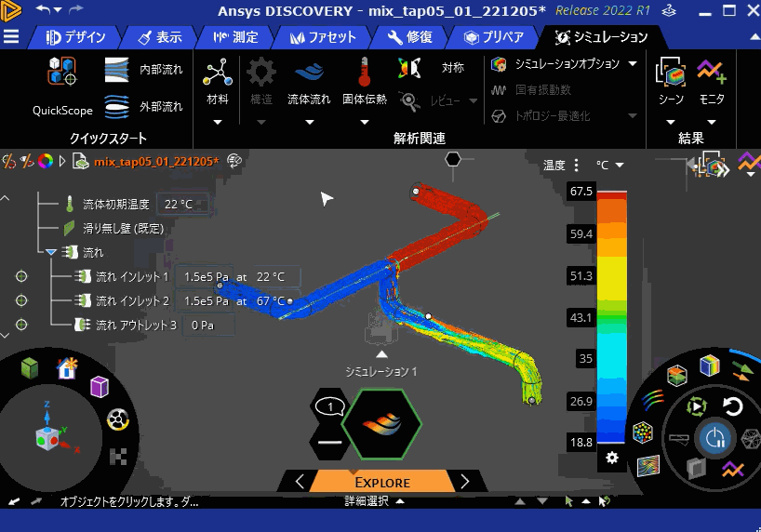The image size is (761, 532).
Task: Open the QuickScope tool
Action: point(62,86)
